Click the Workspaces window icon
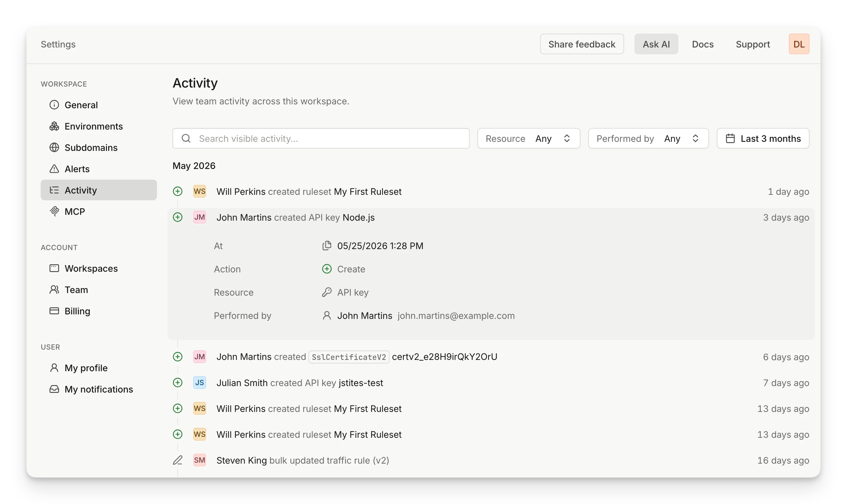 (54, 268)
